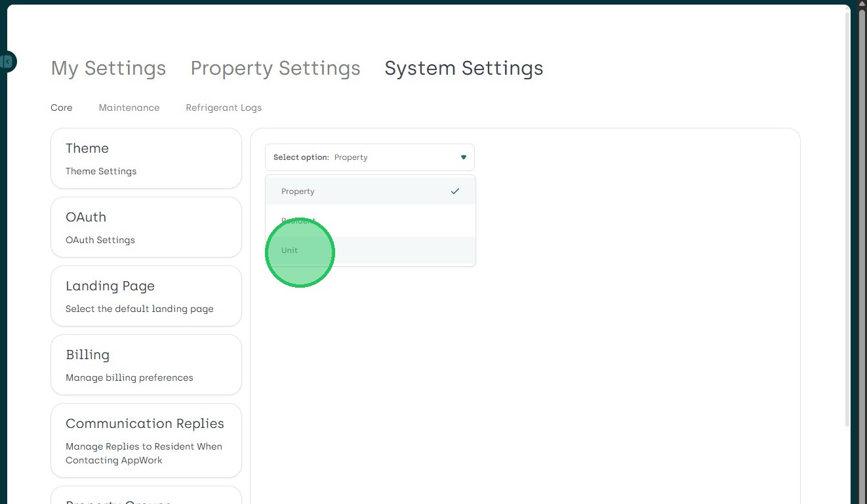The height and width of the screenshot is (504, 867).
Task: Open the Theme settings card
Action: pyautogui.click(x=146, y=159)
